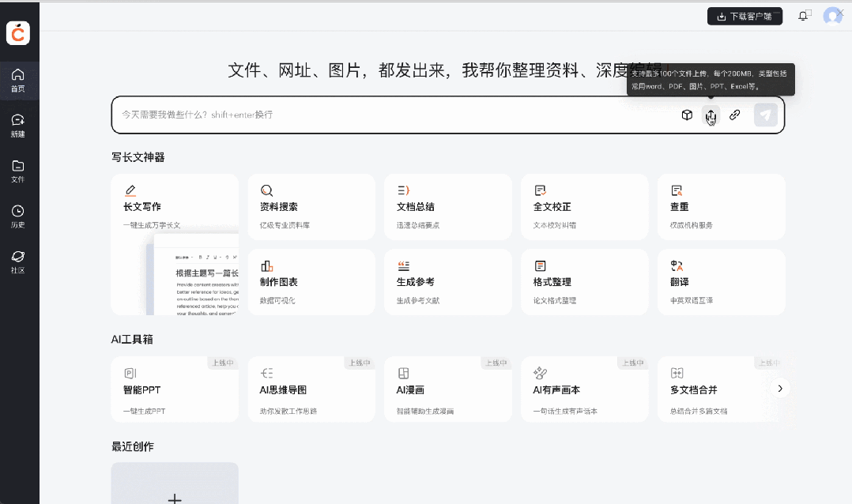Click the plus tile under 最近创作
This screenshot has width=852, height=504.
(x=174, y=483)
